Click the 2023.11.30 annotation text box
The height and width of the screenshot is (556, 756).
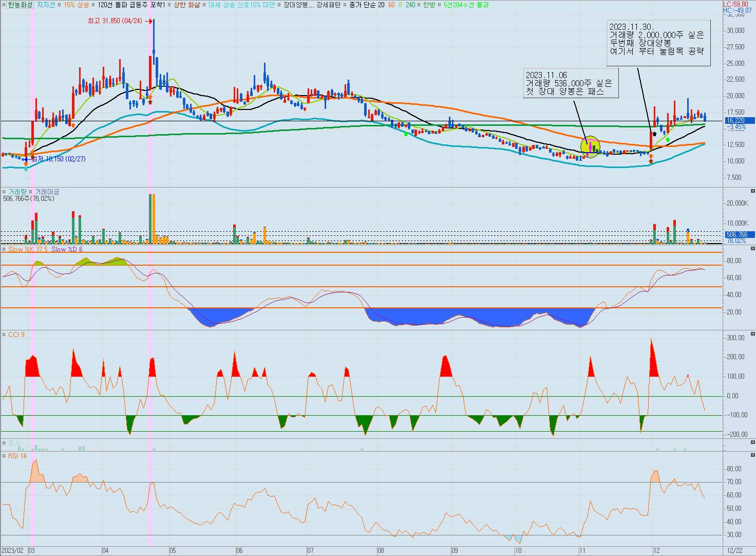click(x=658, y=43)
